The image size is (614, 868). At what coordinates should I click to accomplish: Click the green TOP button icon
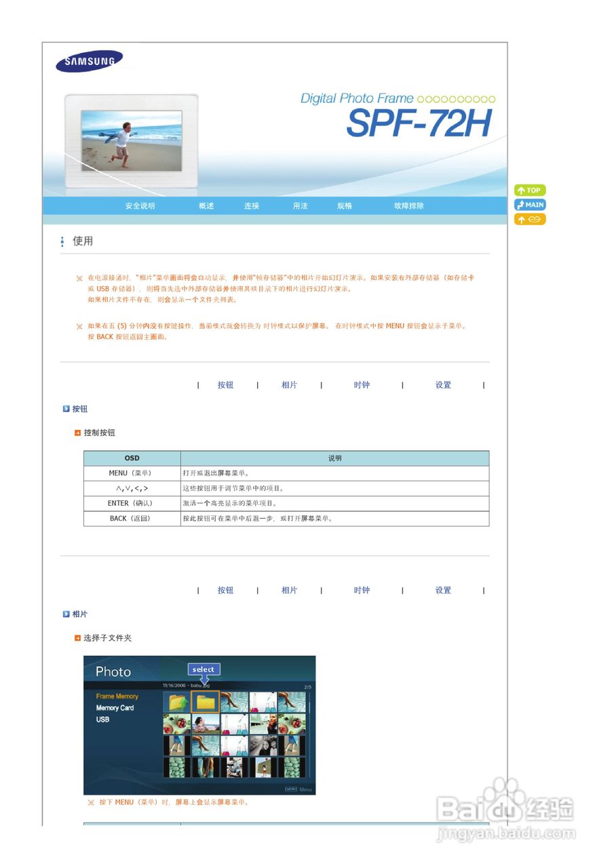[x=529, y=190]
